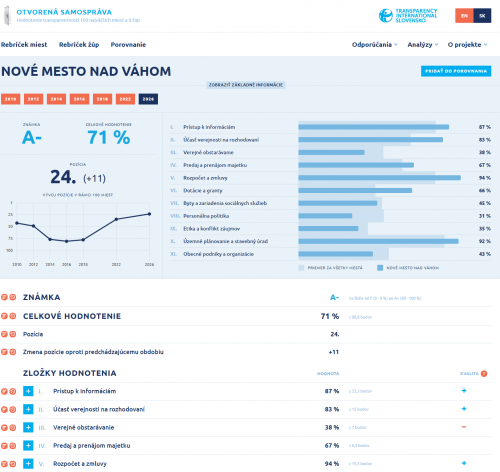
Task: Click Pridať do porovnania button
Action: click(456, 71)
